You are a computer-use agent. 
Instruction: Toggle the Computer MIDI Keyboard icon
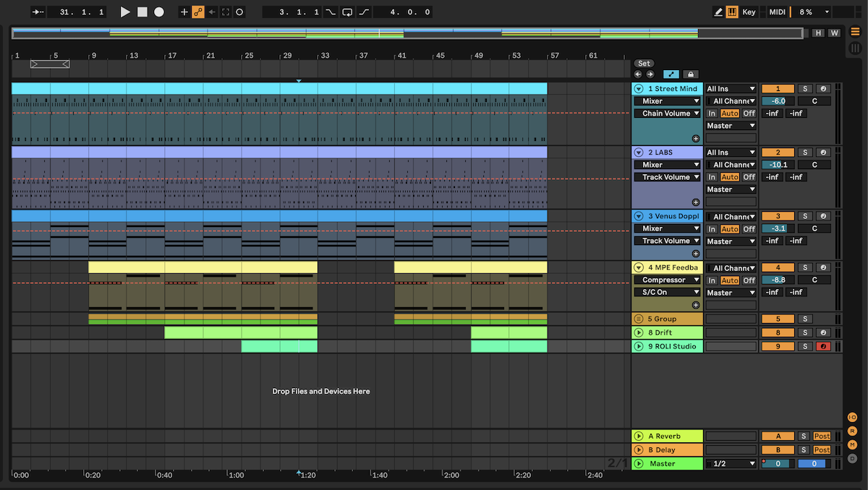pyautogui.click(x=732, y=12)
